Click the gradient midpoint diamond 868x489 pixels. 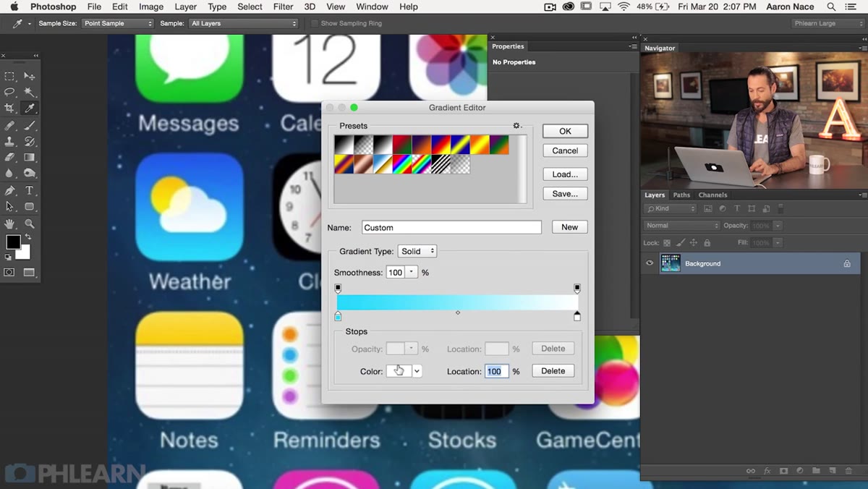click(458, 312)
